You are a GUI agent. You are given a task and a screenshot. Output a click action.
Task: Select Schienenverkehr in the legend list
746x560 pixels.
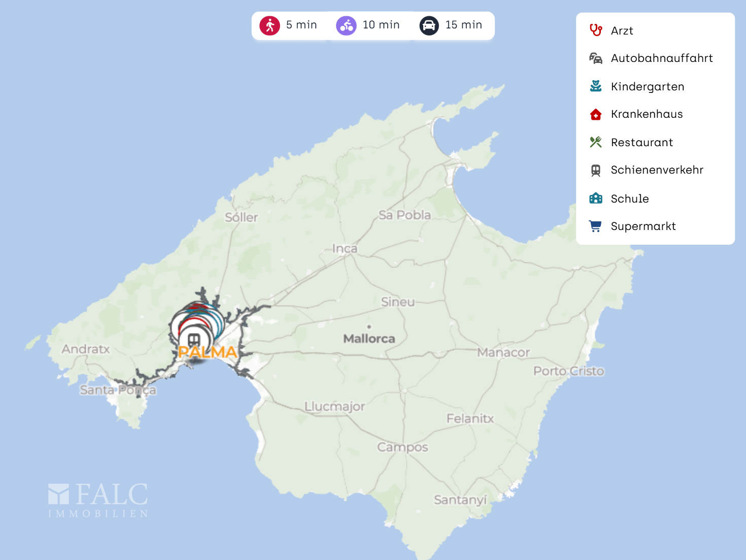click(x=657, y=170)
